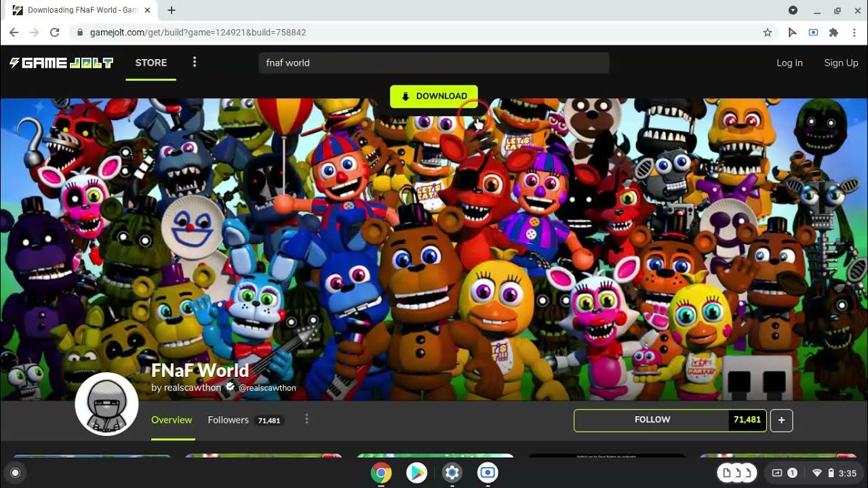Click the notification count indicator

click(x=792, y=473)
